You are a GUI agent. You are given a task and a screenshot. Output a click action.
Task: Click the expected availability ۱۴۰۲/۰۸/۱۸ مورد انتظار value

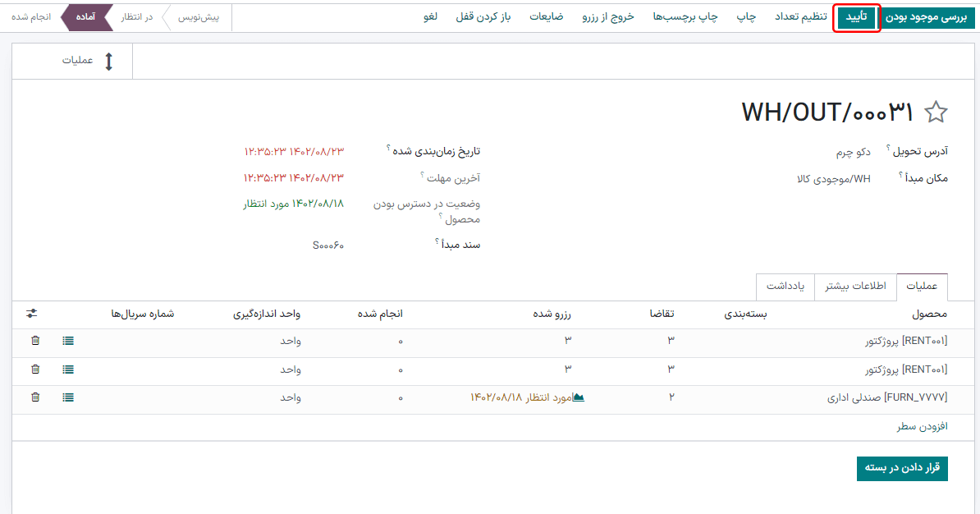pos(294,204)
